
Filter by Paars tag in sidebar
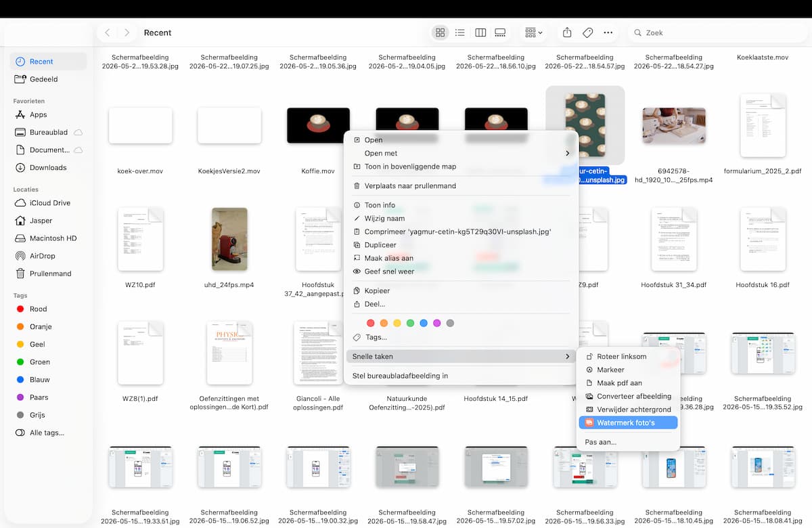(48, 397)
